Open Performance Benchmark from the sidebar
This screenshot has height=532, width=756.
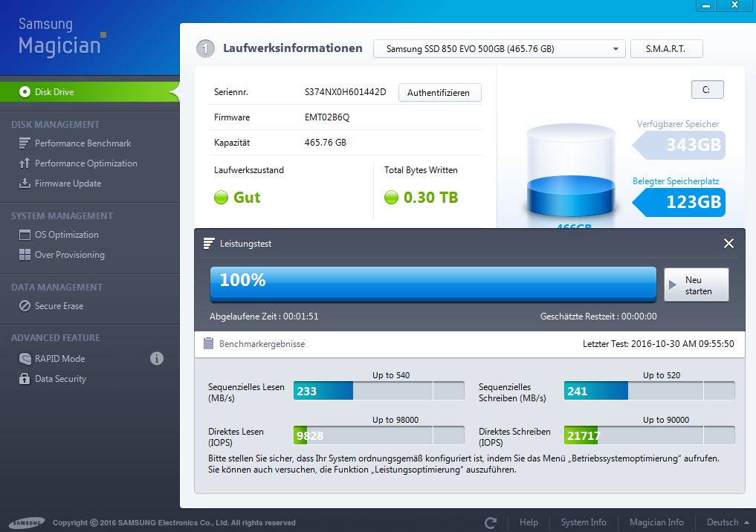pyautogui.click(x=83, y=143)
